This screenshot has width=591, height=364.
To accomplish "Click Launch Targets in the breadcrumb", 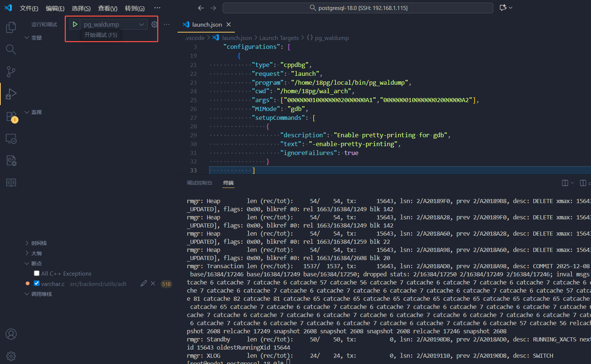I will coord(279,38).
